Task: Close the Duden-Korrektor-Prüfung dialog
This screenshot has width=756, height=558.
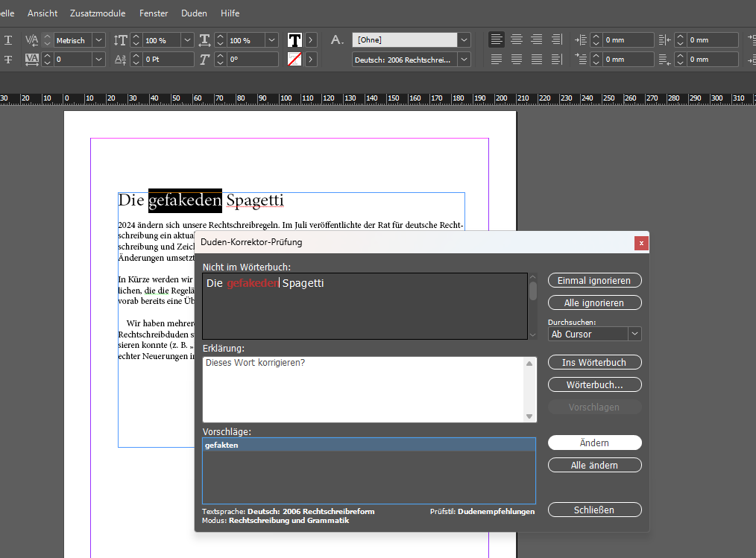Action: tap(641, 244)
